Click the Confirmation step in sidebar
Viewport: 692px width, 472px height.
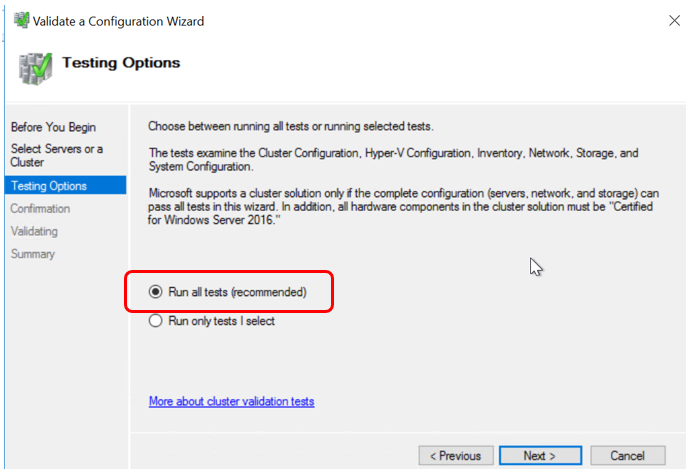tap(40, 208)
